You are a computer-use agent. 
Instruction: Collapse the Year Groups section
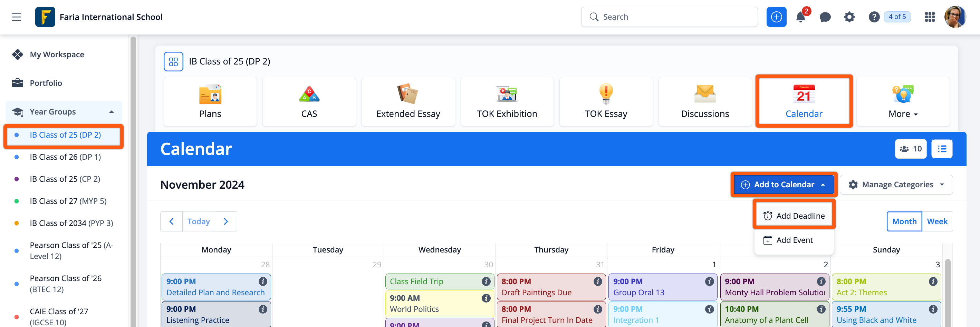tap(112, 112)
